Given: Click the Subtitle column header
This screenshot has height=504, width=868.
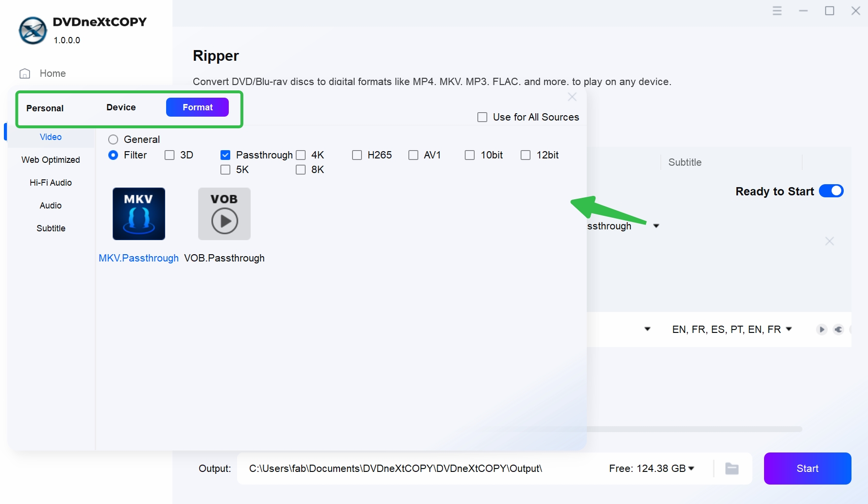Looking at the screenshot, I should click(x=685, y=162).
